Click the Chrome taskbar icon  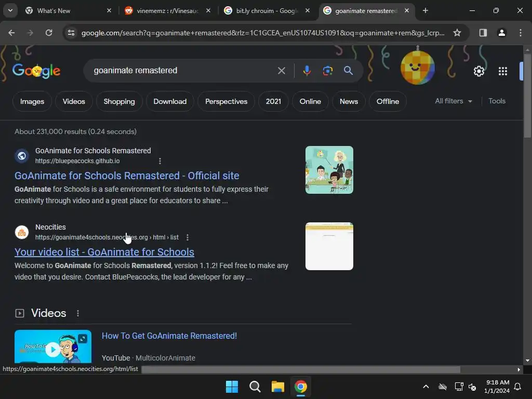[x=301, y=387]
